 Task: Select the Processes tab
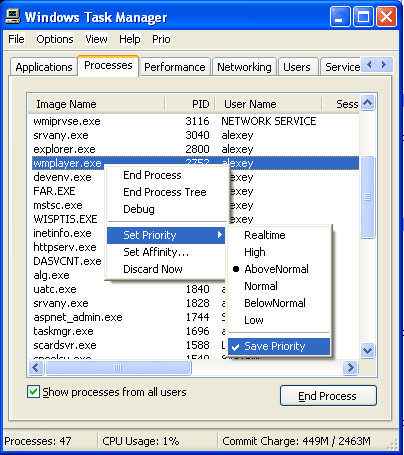coord(108,65)
